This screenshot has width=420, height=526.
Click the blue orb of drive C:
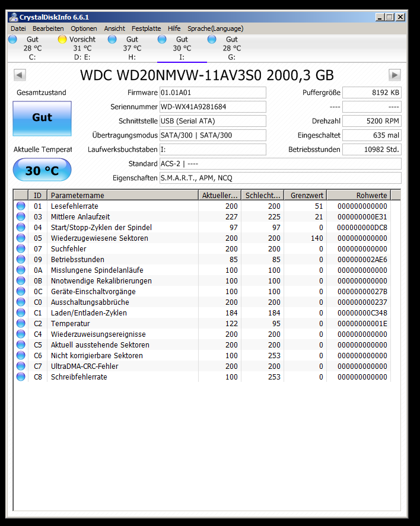coord(12,40)
